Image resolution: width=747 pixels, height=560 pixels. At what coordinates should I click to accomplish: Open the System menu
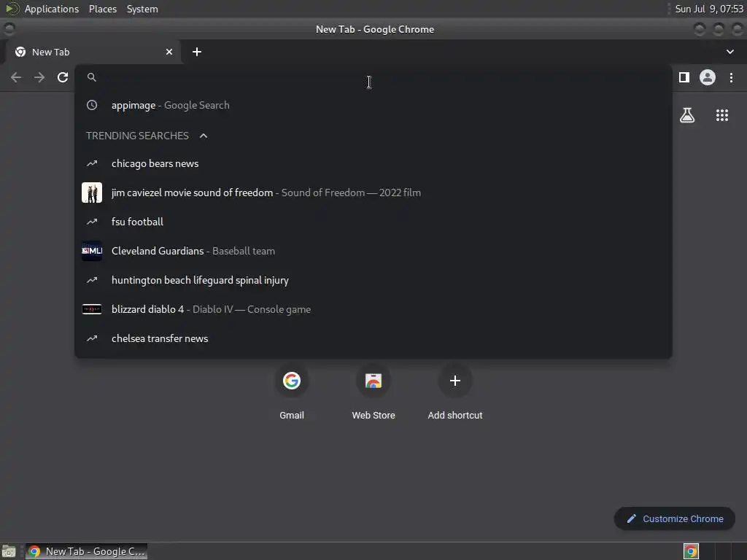tap(142, 9)
